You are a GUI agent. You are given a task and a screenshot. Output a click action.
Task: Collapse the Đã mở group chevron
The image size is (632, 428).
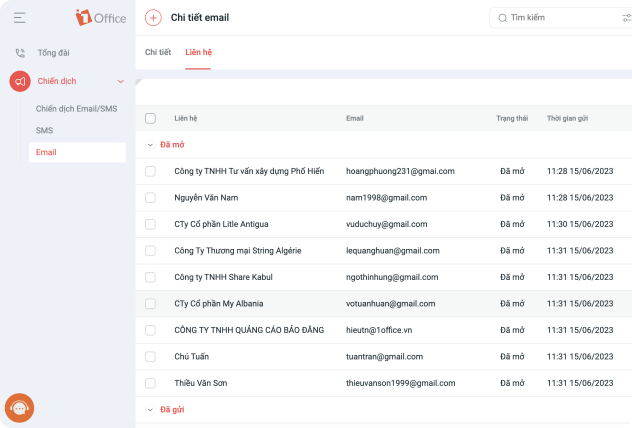150,145
